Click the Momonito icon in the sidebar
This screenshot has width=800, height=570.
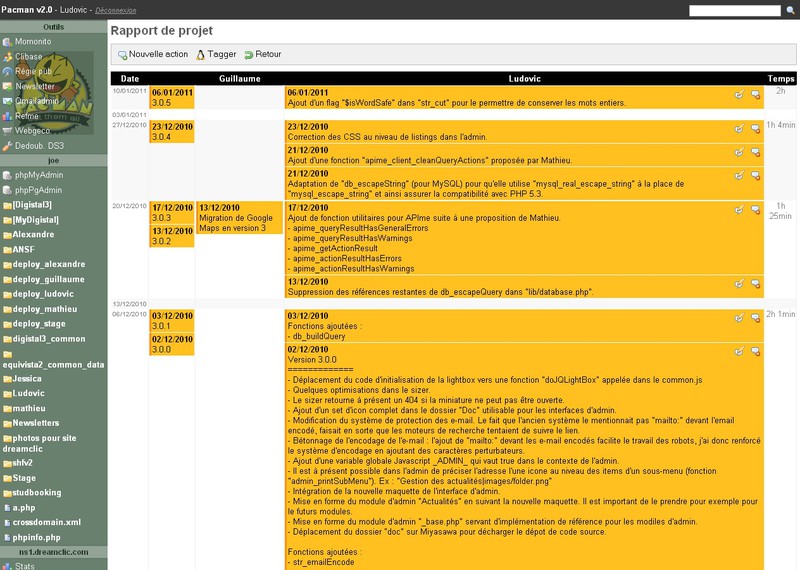pyautogui.click(x=7, y=42)
